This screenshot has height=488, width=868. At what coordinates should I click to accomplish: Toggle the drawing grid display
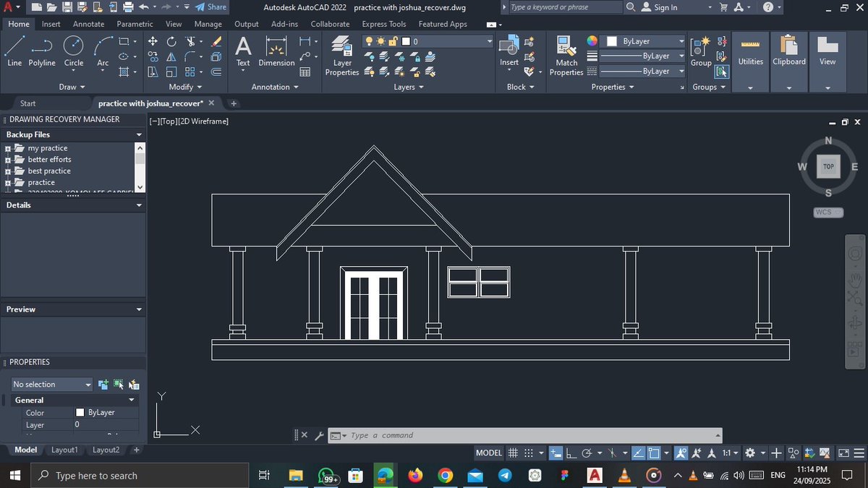(x=513, y=453)
